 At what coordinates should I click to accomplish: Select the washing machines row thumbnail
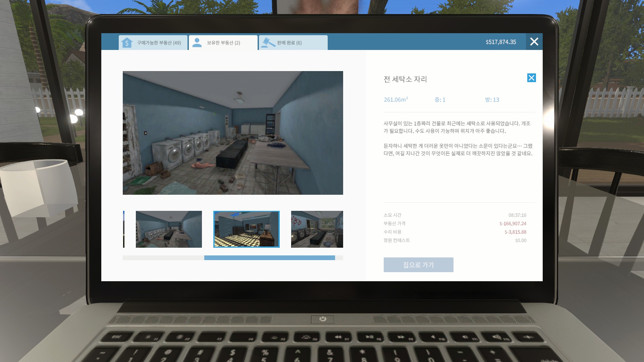pos(169,229)
